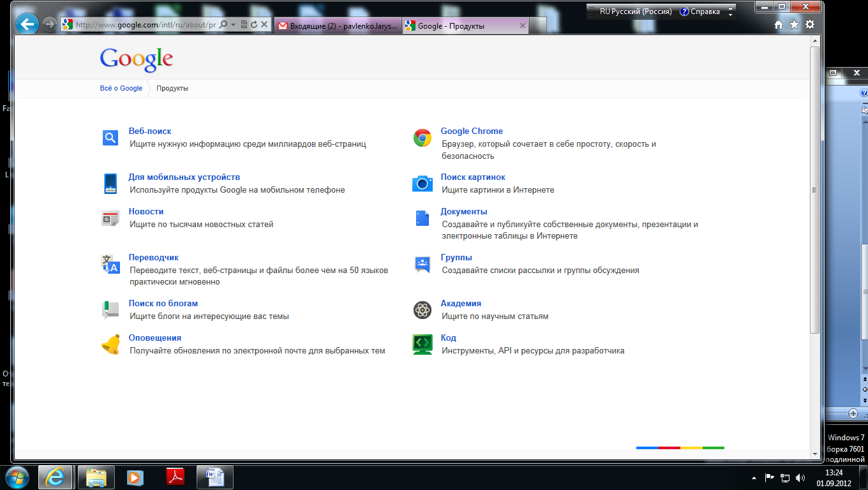Follow the 'Всё о Google' breadcrumb link
Screen dimensions: 868x490
click(x=121, y=88)
